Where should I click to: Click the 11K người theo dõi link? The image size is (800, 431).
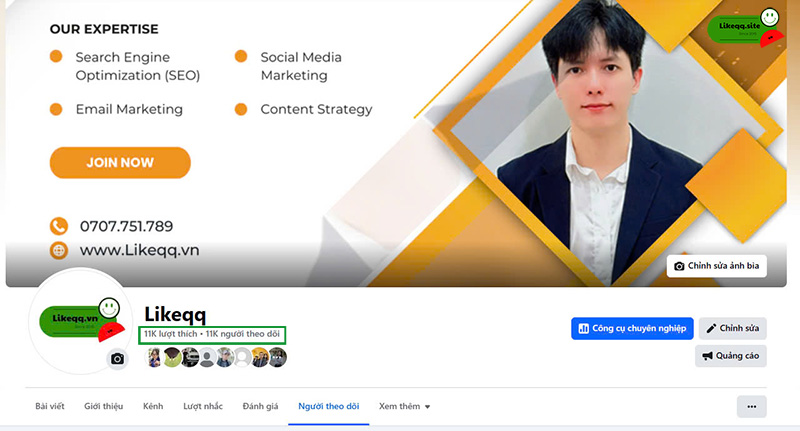point(243,334)
